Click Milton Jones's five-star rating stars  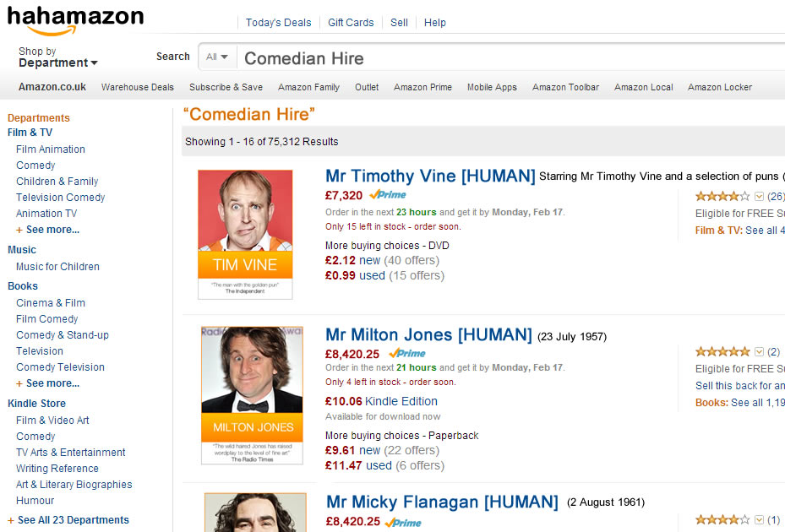click(x=724, y=350)
